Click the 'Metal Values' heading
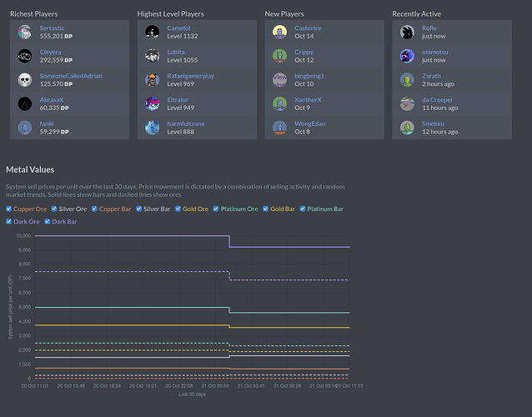532x417 pixels. [30, 169]
